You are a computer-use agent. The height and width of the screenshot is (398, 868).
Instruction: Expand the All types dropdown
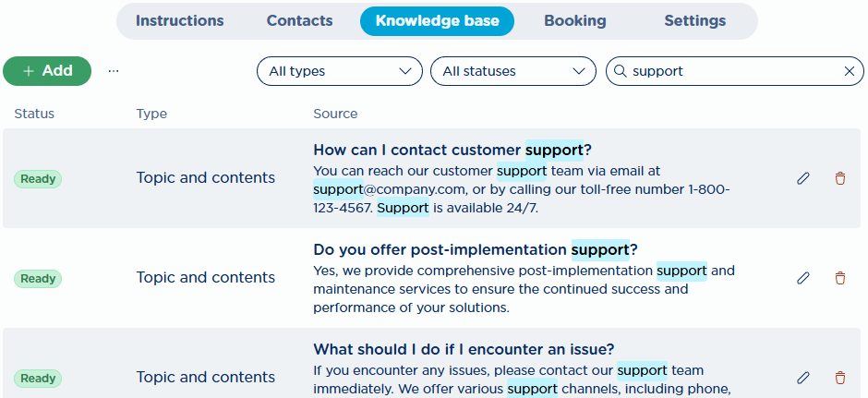click(339, 71)
